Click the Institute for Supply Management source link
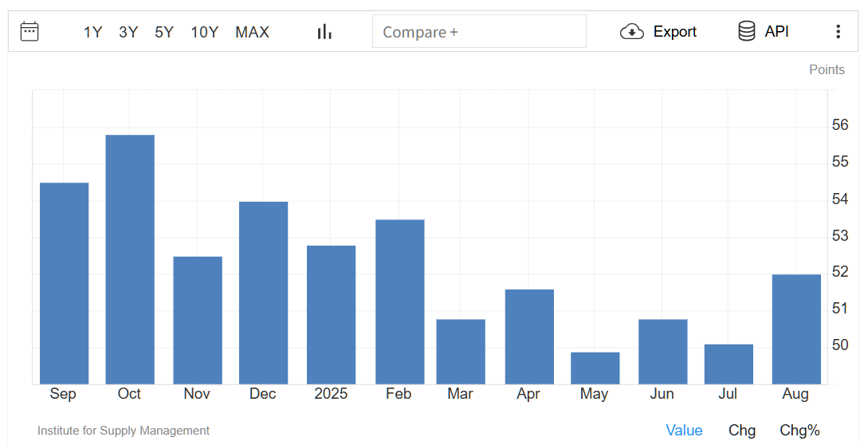The height and width of the screenshot is (445, 868). [x=124, y=431]
